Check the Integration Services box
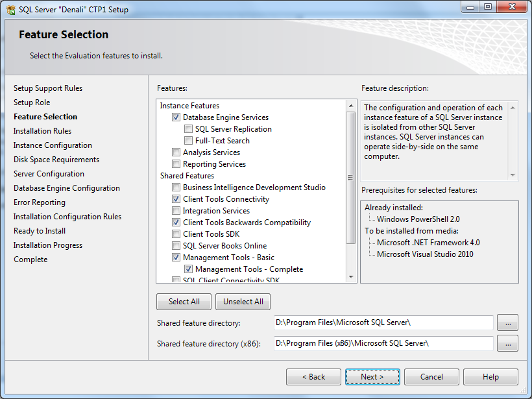 point(176,211)
